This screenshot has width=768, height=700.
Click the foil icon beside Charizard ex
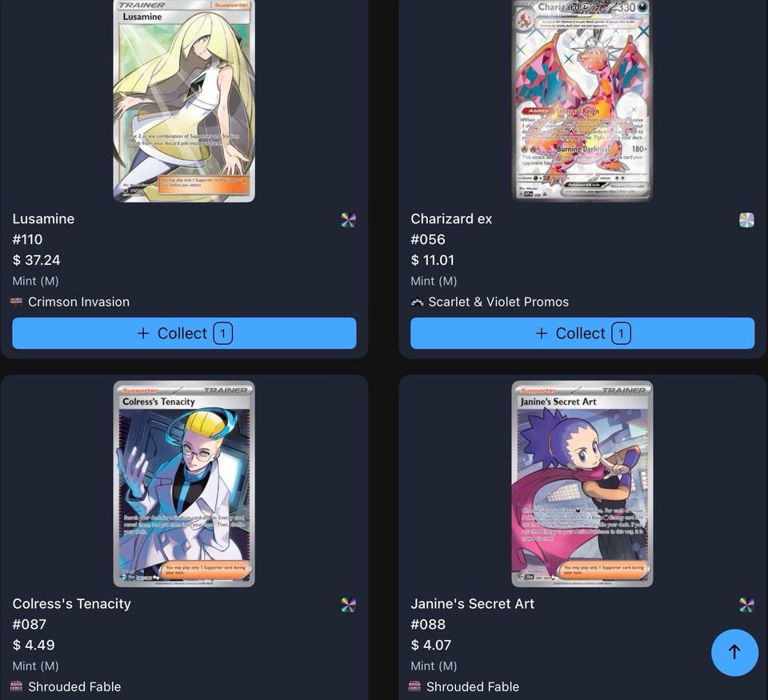tap(746, 220)
